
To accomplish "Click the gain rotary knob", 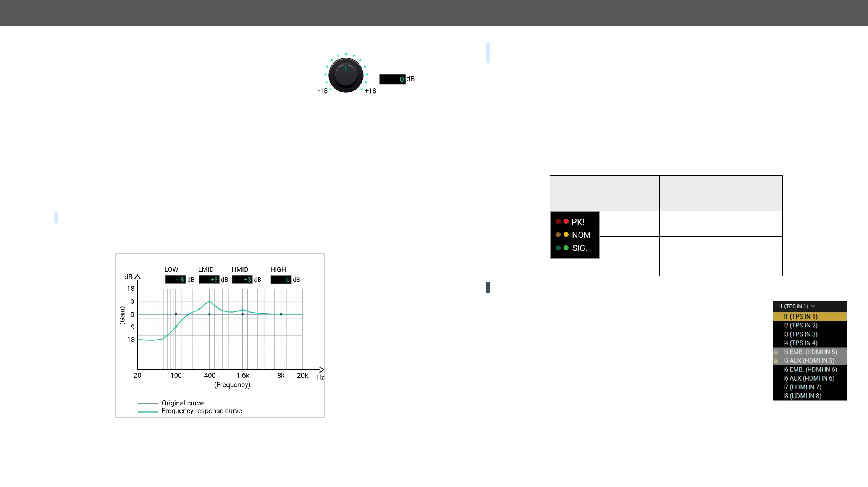I will point(346,75).
